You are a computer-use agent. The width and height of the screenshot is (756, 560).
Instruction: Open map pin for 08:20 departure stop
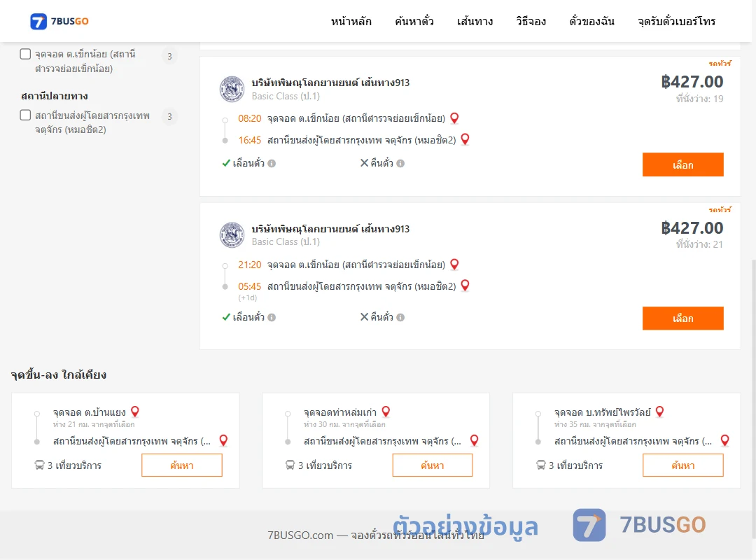coord(454,118)
